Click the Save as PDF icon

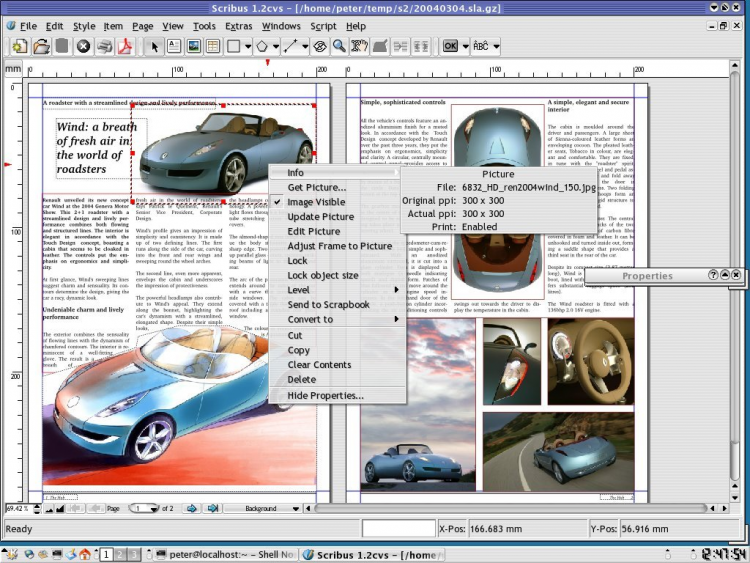[126, 46]
